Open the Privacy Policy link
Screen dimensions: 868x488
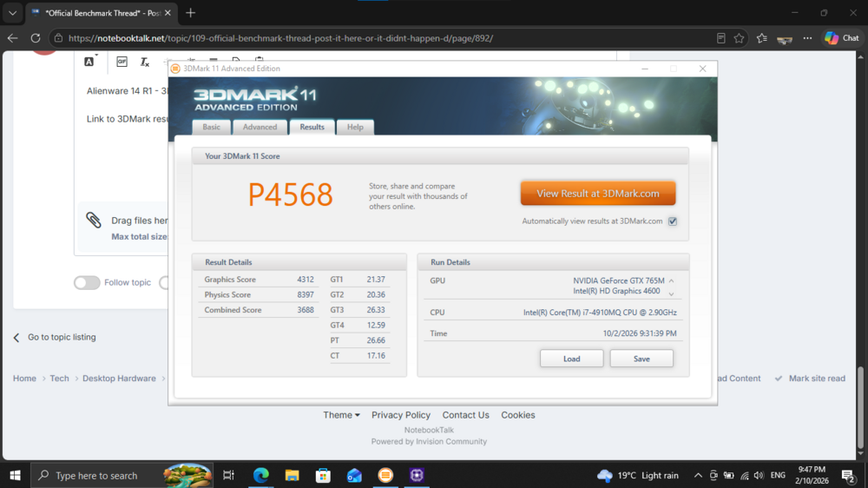click(x=401, y=415)
